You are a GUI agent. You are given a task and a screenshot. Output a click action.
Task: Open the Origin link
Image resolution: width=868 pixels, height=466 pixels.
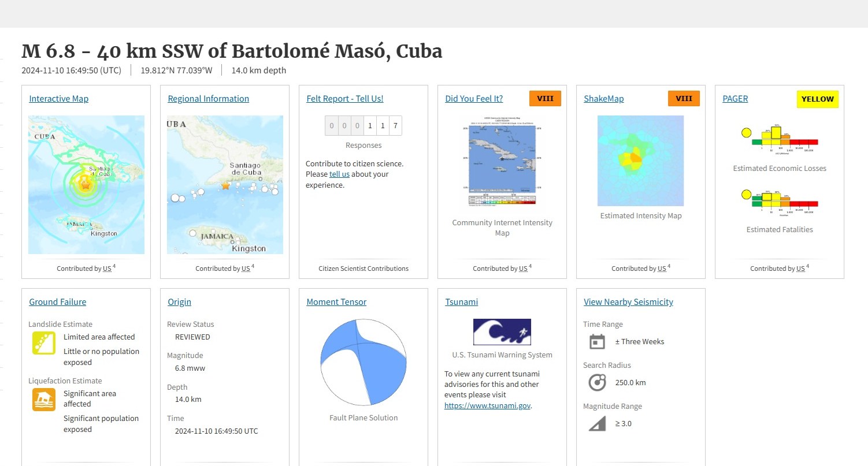coord(180,302)
